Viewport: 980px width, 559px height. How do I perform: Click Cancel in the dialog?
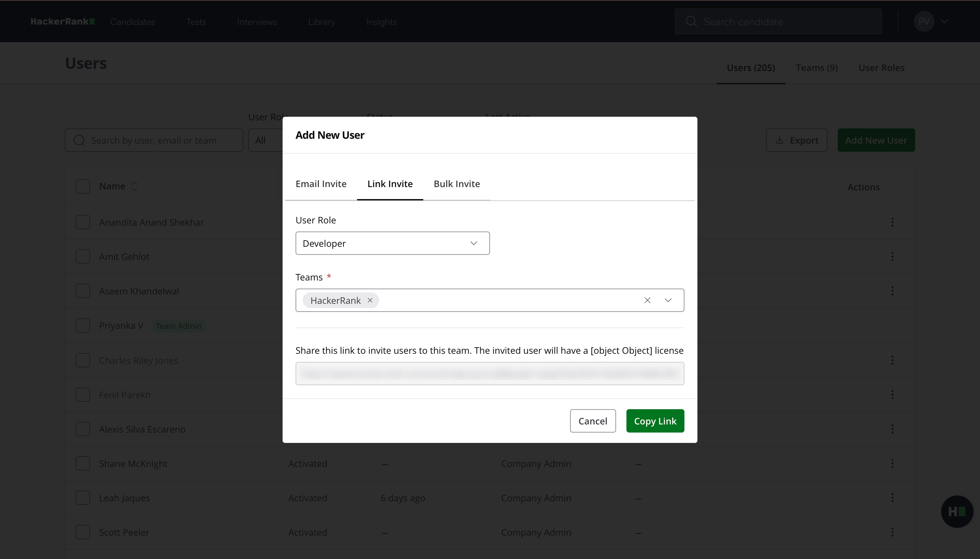pyautogui.click(x=592, y=421)
